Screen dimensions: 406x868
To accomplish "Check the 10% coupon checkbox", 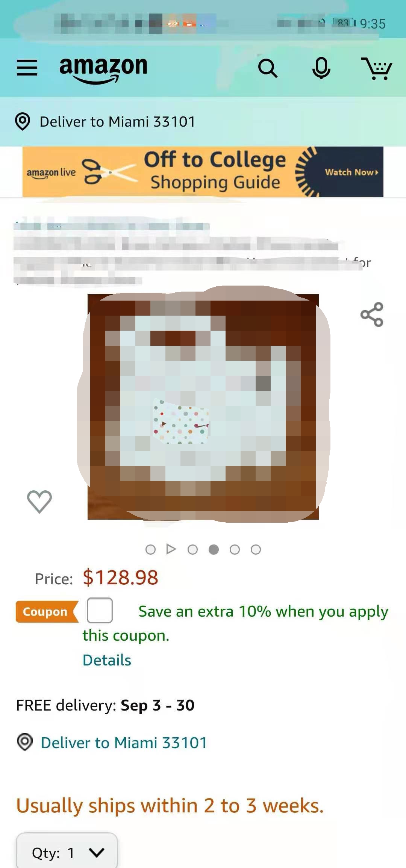I will (x=100, y=611).
